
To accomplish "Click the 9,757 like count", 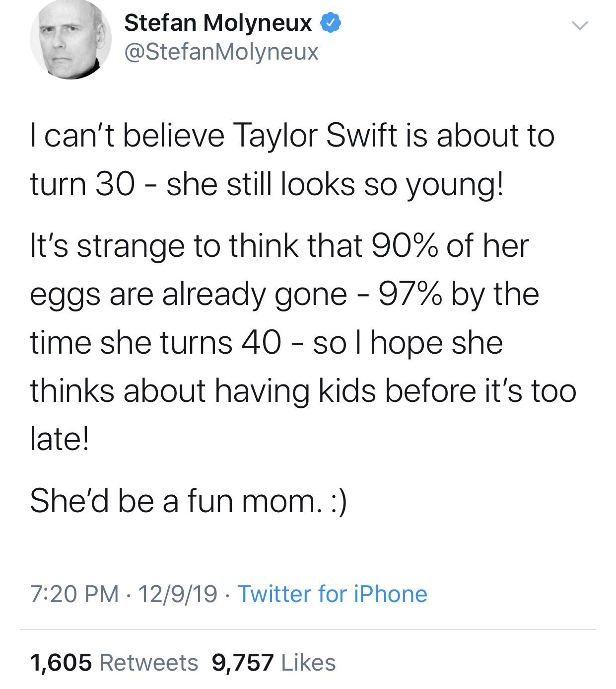I will pos(243,663).
